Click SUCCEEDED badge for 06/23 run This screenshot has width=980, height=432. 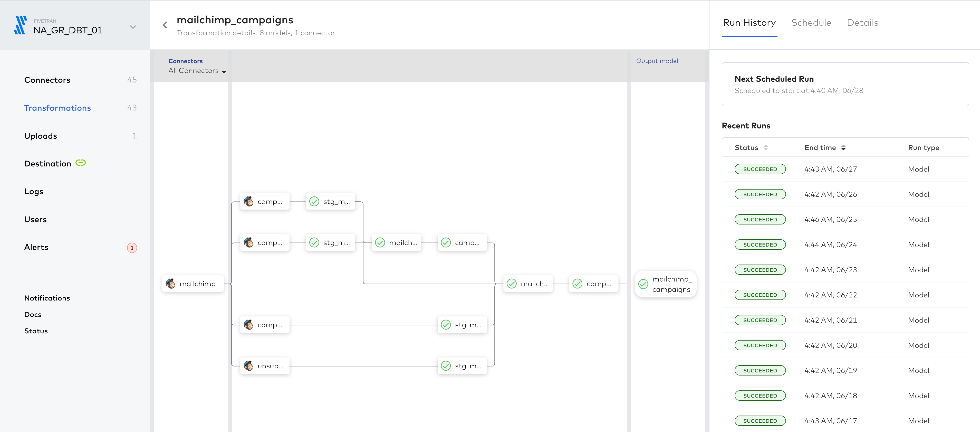pyautogui.click(x=760, y=270)
